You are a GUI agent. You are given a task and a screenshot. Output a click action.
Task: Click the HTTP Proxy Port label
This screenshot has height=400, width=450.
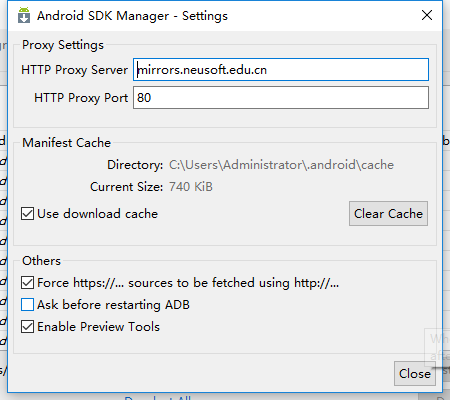[81, 98]
